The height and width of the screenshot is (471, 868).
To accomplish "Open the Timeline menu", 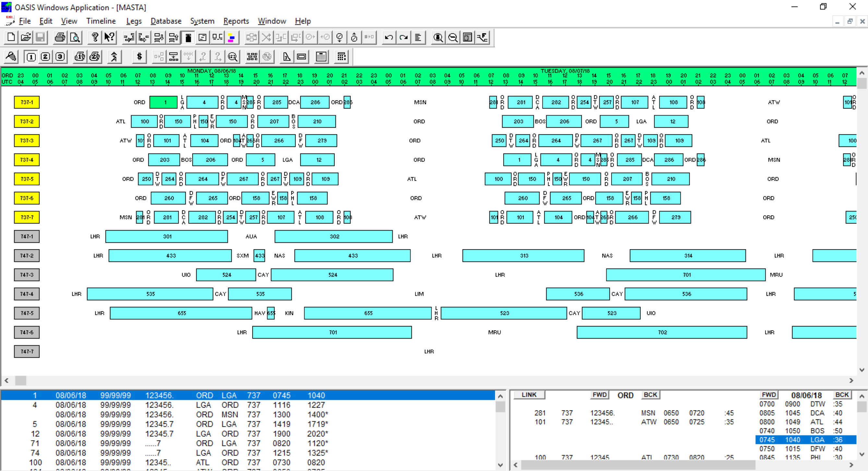I will (101, 21).
